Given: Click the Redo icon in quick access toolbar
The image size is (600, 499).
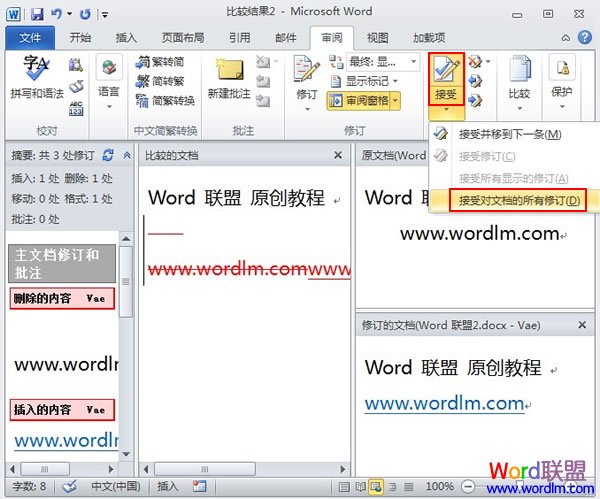Looking at the screenshot, I should (x=85, y=14).
